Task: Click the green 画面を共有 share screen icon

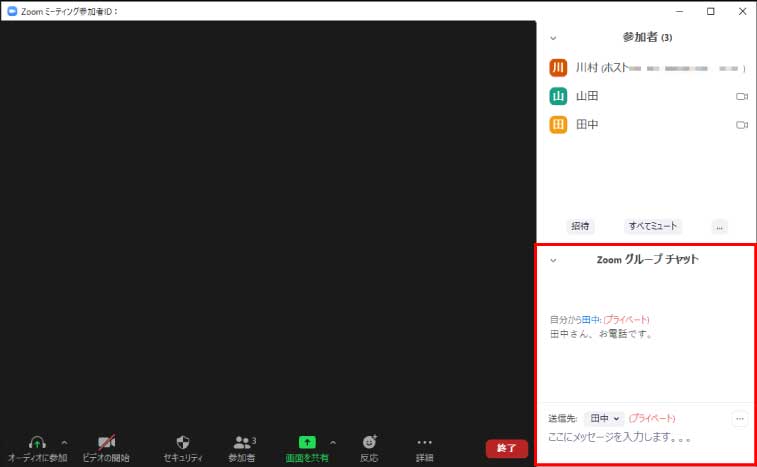Action: coord(307,442)
